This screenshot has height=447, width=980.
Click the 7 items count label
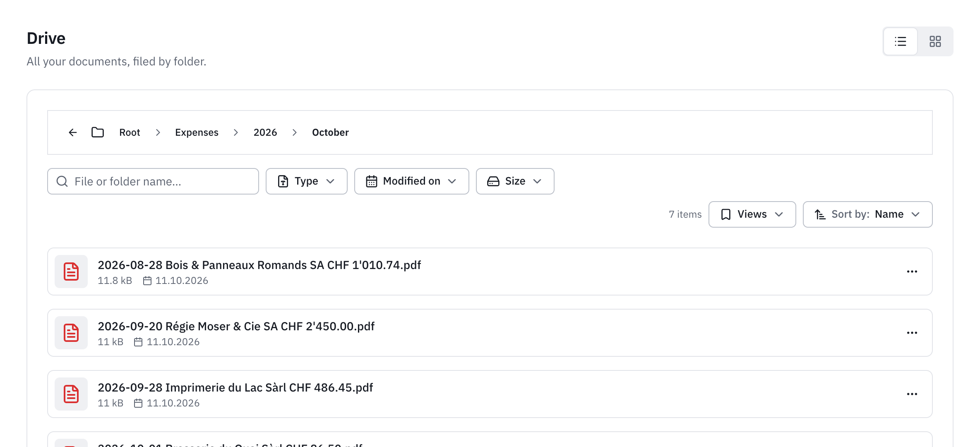tap(685, 214)
